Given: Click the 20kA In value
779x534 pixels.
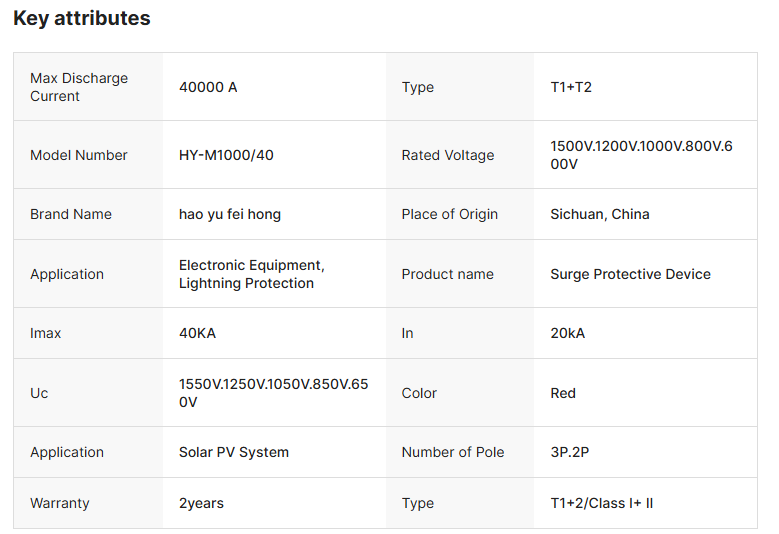Looking at the screenshot, I should tap(568, 333).
